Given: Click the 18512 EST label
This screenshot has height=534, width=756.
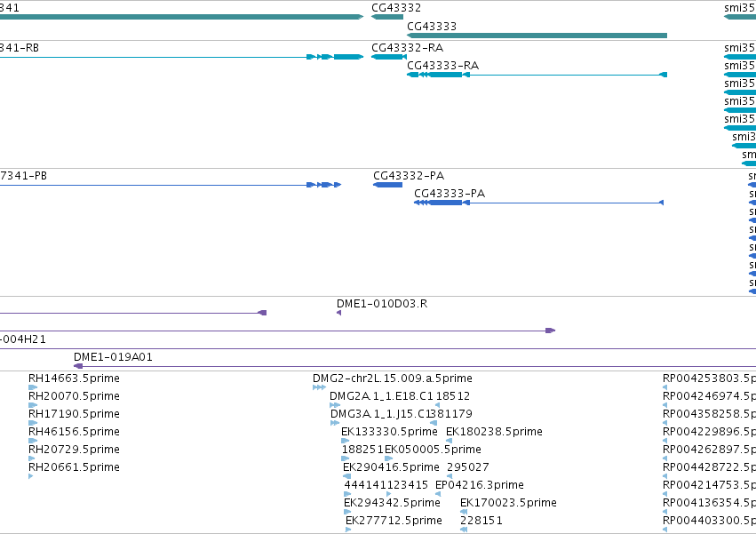Looking at the screenshot, I should pyautogui.click(x=453, y=396).
